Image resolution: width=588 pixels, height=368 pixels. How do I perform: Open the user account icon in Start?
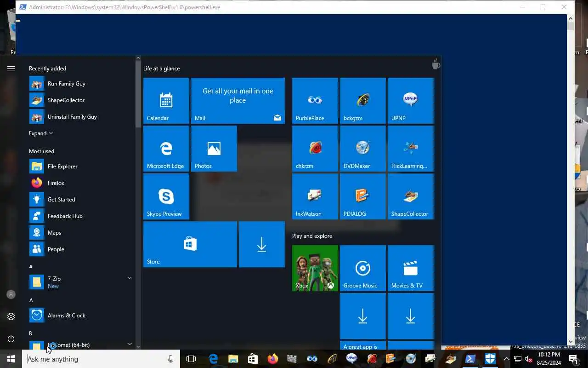pos(11,294)
